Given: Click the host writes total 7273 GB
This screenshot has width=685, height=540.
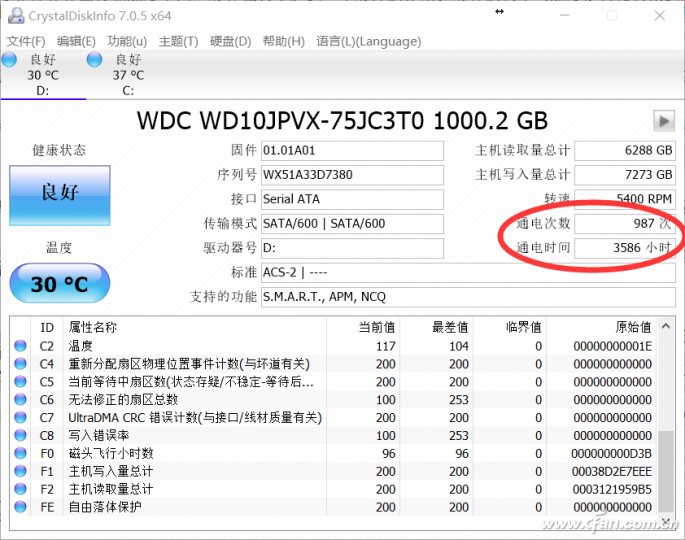Looking at the screenshot, I should [625, 175].
